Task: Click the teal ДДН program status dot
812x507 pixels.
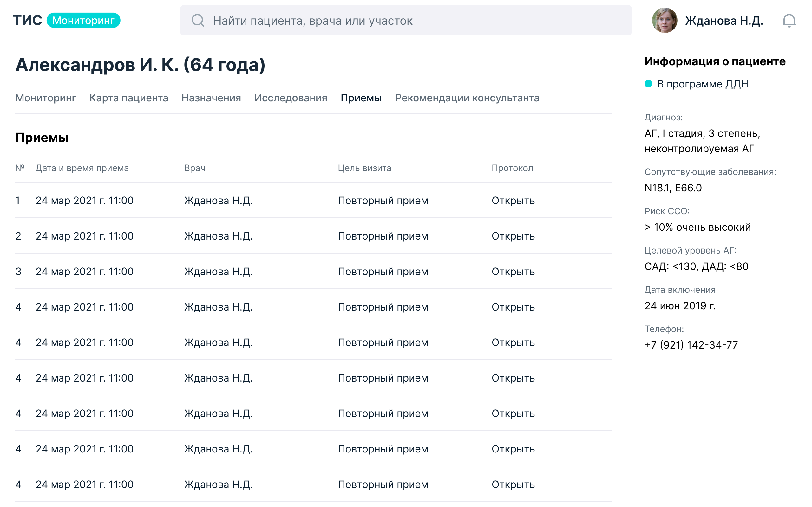Action: click(x=648, y=84)
